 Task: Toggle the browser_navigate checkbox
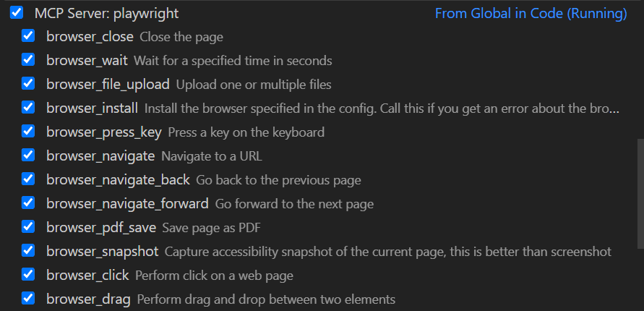coord(28,155)
